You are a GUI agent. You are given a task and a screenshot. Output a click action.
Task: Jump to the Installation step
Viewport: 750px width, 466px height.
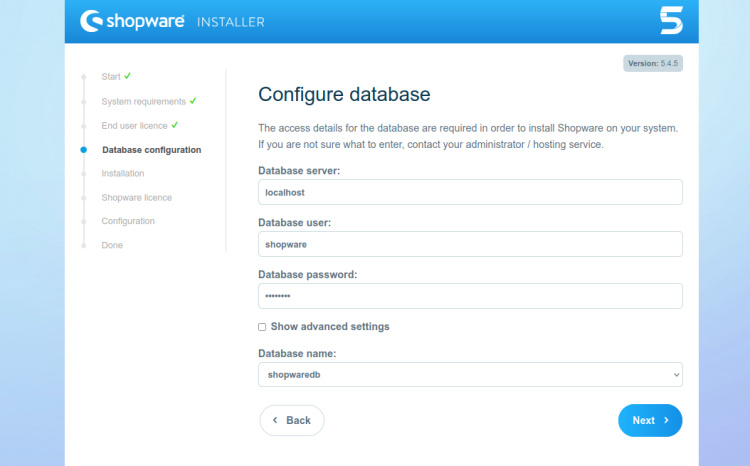point(123,173)
